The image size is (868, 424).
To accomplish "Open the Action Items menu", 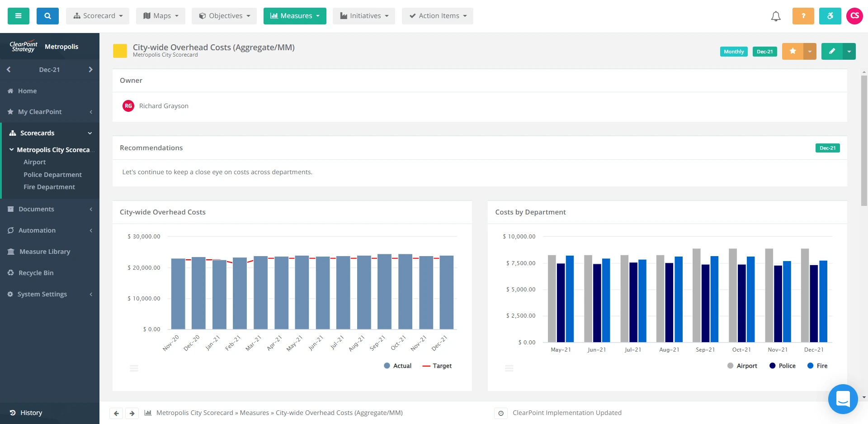I will click(437, 15).
